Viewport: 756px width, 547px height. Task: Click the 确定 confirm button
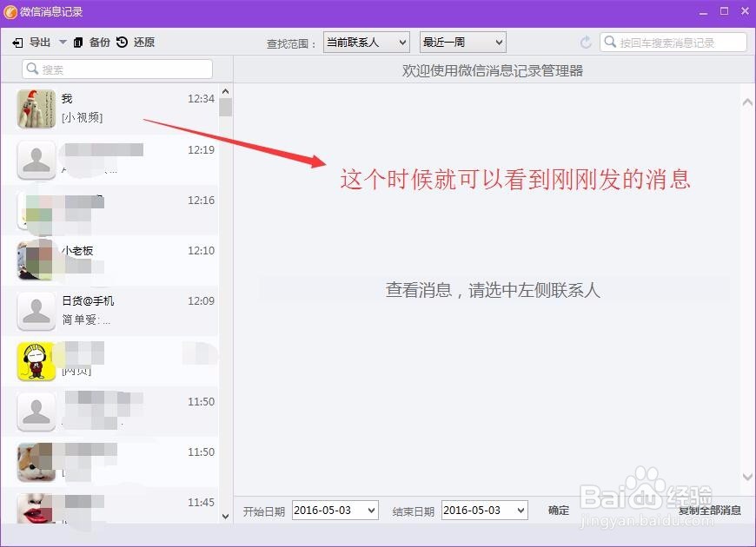pyautogui.click(x=559, y=511)
